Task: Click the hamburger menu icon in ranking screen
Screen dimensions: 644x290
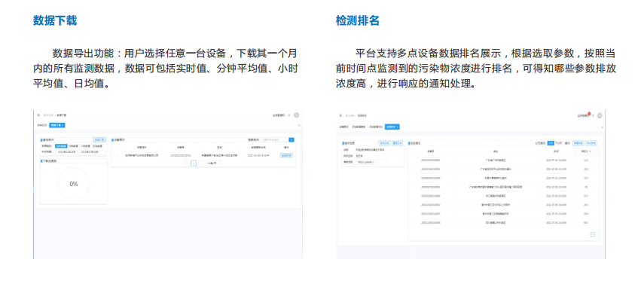Action: (x=340, y=115)
